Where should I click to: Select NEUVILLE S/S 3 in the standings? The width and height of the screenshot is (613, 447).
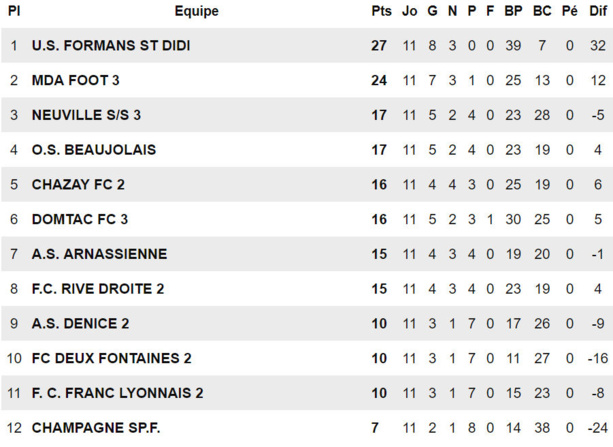pos(86,115)
